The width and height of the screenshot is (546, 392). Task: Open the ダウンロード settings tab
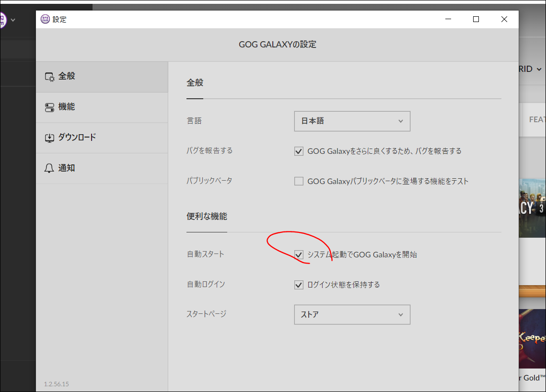pos(102,138)
